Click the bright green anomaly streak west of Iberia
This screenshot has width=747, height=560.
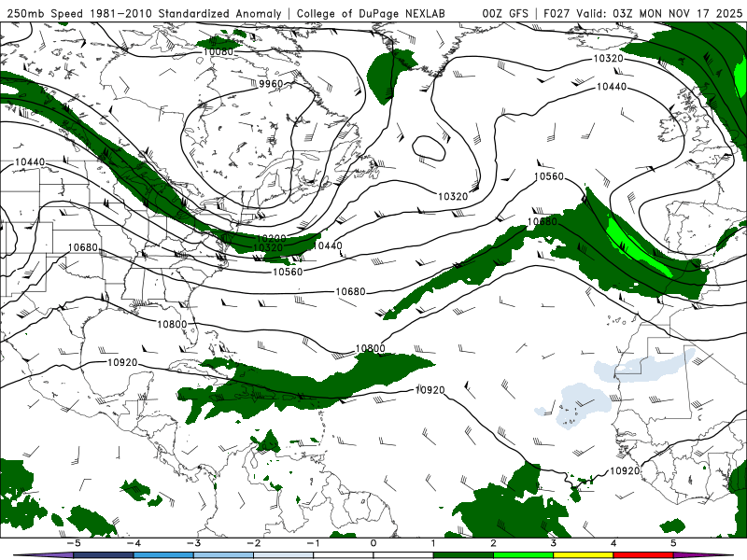(x=636, y=246)
